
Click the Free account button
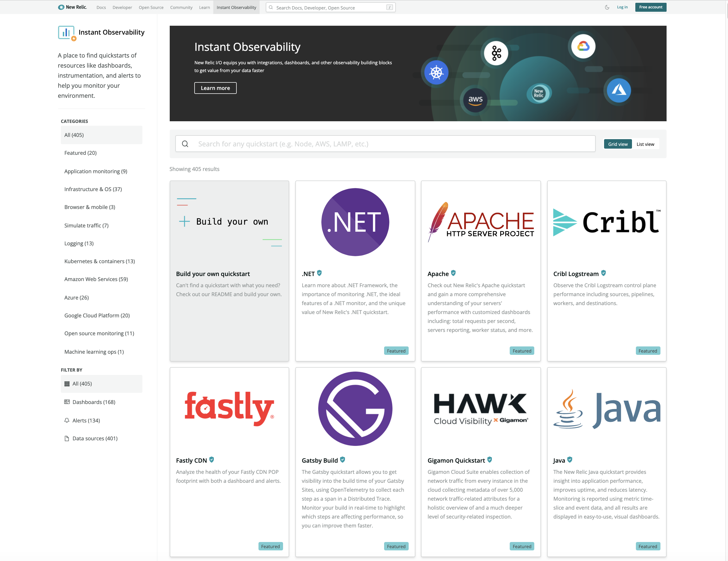[650, 7]
